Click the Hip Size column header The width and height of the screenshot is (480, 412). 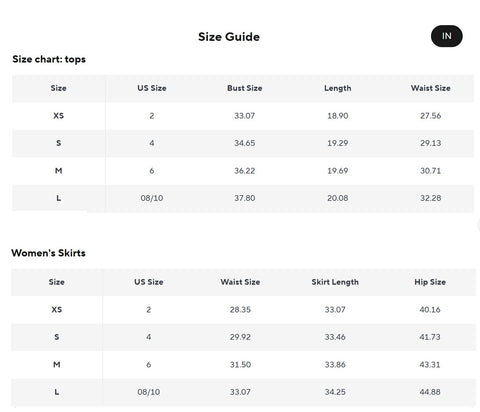tap(430, 282)
